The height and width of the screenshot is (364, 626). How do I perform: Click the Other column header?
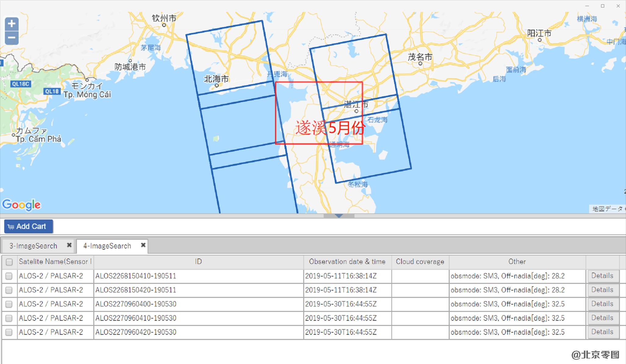(x=517, y=262)
